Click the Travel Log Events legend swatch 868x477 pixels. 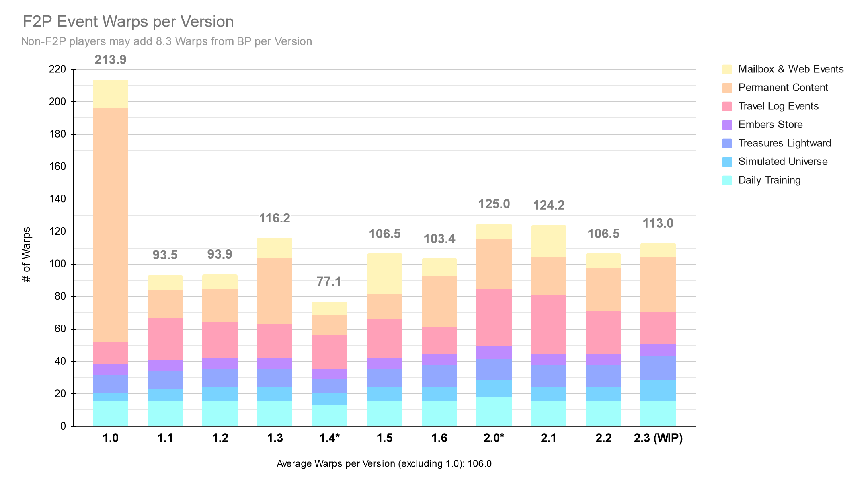[x=727, y=106]
